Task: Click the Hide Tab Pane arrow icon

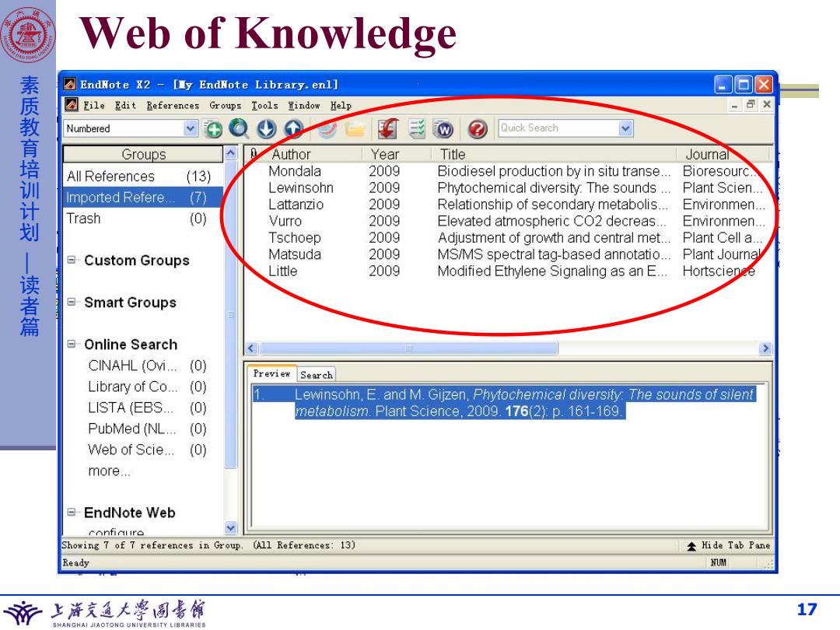Action: (691, 546)
